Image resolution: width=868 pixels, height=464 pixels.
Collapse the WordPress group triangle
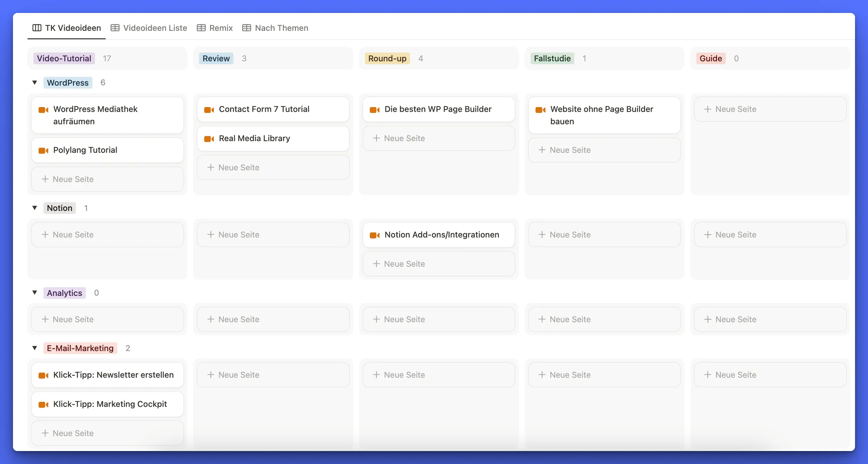(x=34, y=83)
